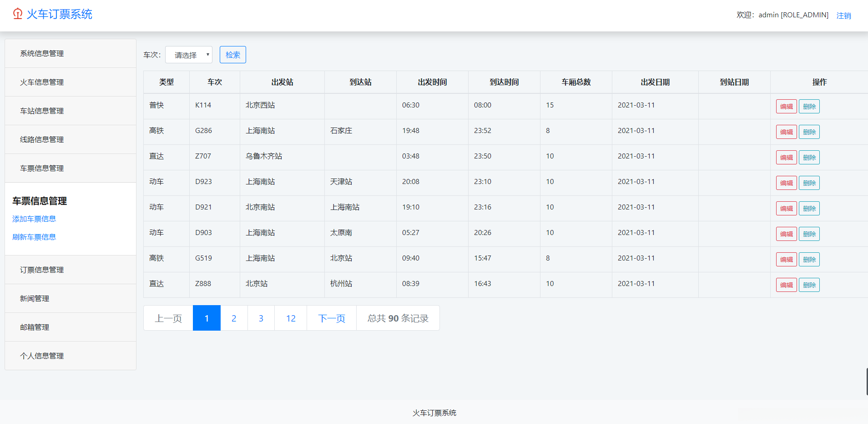Edit the D923 train row
This screenshot has width=868, height=424.
coord(786,183)
